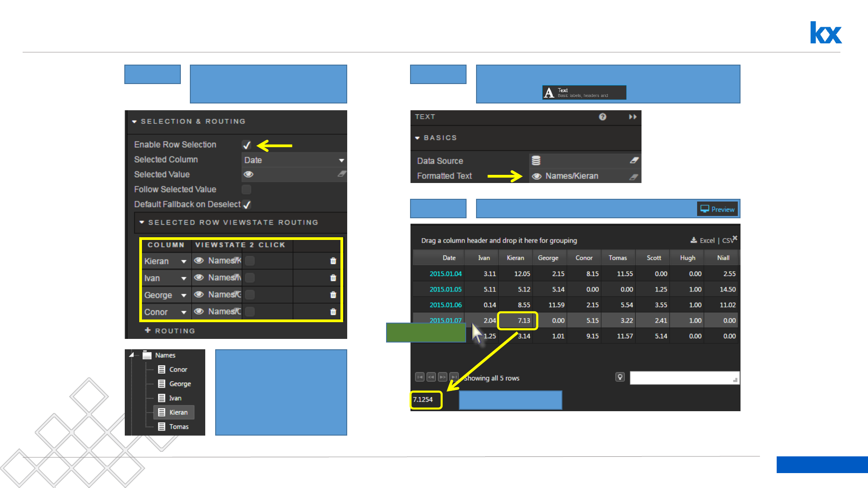Viewport: 868px width, 488px height.
Task: Uncheck Default Fallback on Deselect
Action: coord(246,205)
